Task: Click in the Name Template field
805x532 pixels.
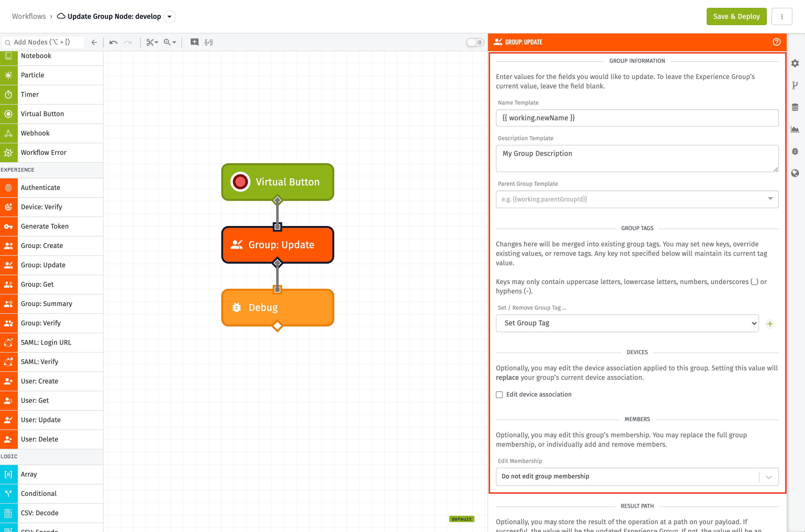Action: (x=637, y=118)
